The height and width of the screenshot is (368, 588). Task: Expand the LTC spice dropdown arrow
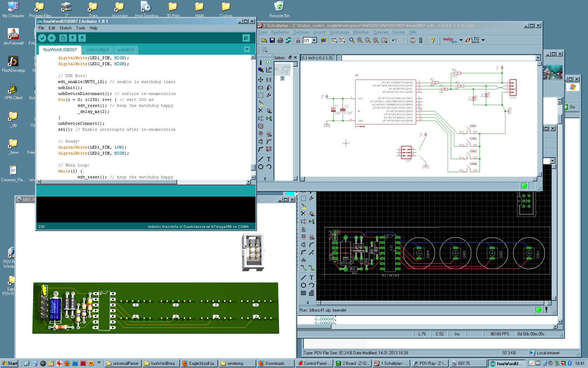coord(483,40)
